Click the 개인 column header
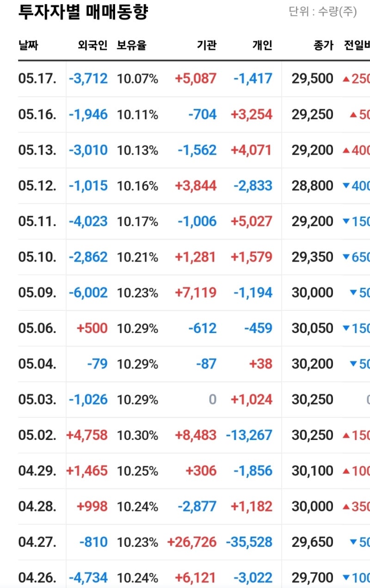The width and height of the screenshot is (370, 588). (262, 45)
